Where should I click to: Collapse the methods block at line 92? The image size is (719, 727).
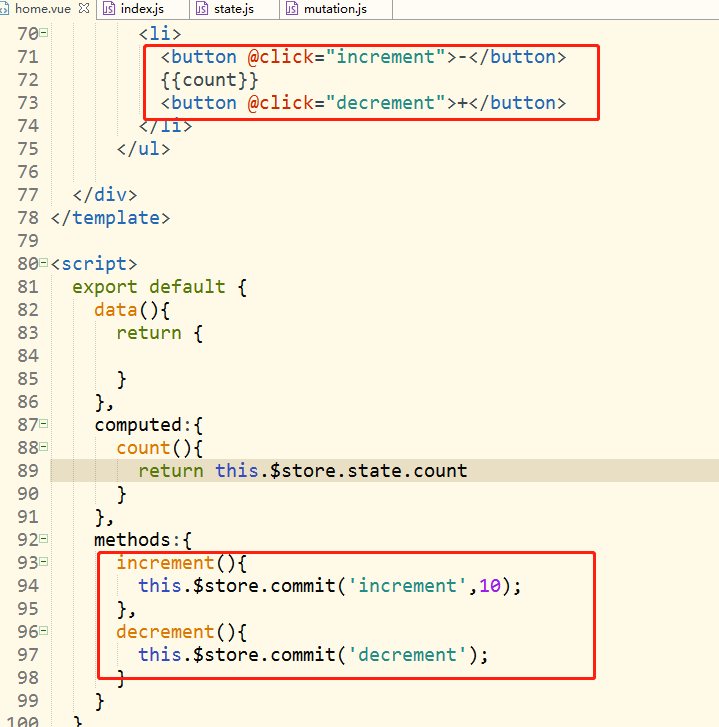(44, 539)
